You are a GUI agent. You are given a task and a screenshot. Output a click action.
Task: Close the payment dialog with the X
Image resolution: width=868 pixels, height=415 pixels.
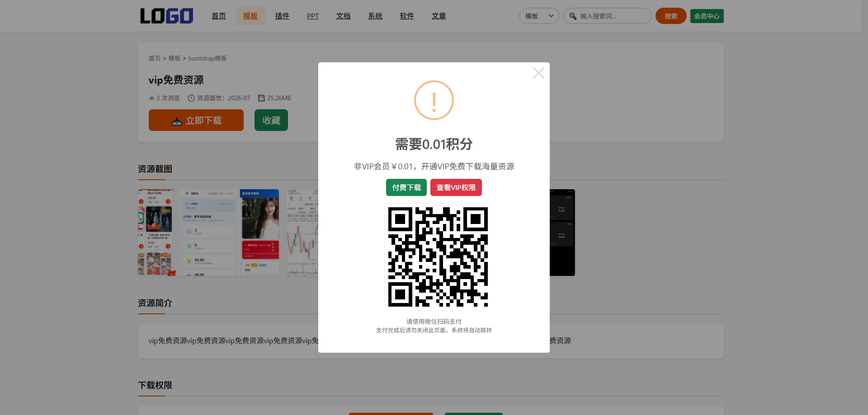click(x=538, y=73)
